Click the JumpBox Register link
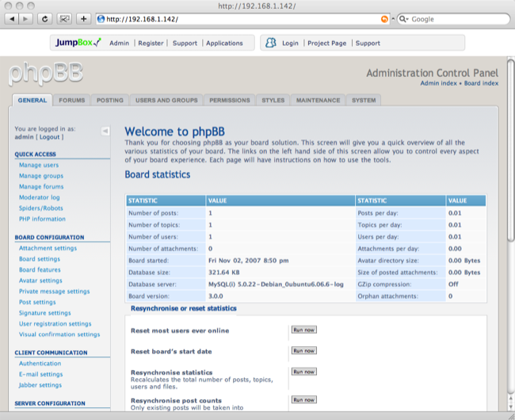 point(151,43)
